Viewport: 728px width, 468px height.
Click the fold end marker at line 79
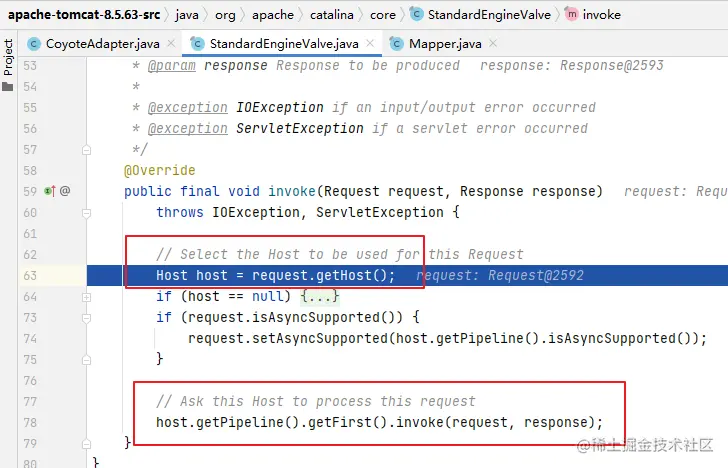86,444
